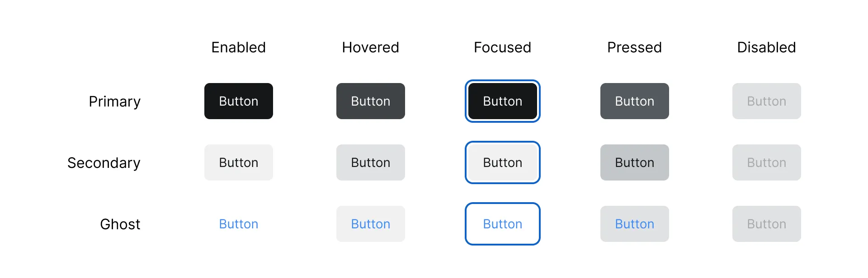
Task: Click the Ghost Enabled blue text button
Action: click(x=238, y=224)
